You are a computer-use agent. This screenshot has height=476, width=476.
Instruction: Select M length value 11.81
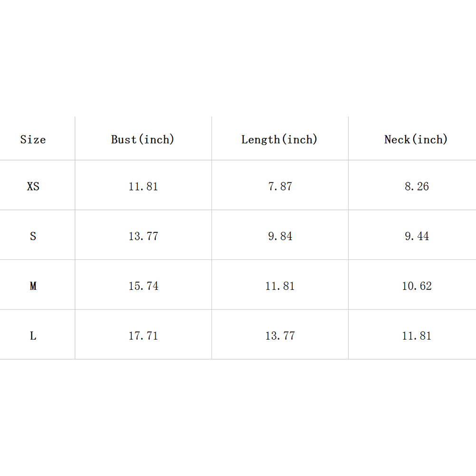click(280, 286)
